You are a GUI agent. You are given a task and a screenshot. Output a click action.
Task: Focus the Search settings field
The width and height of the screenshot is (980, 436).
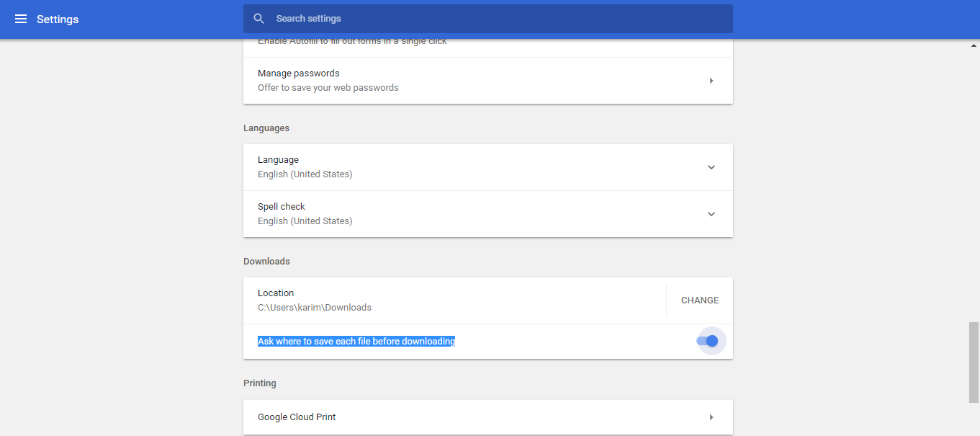488,19
